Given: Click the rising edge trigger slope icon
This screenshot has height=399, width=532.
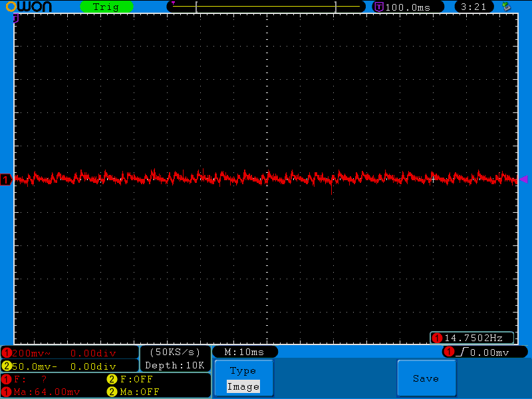Looking at the screenshot, I should pyautogui.click(x=462, y=352).
